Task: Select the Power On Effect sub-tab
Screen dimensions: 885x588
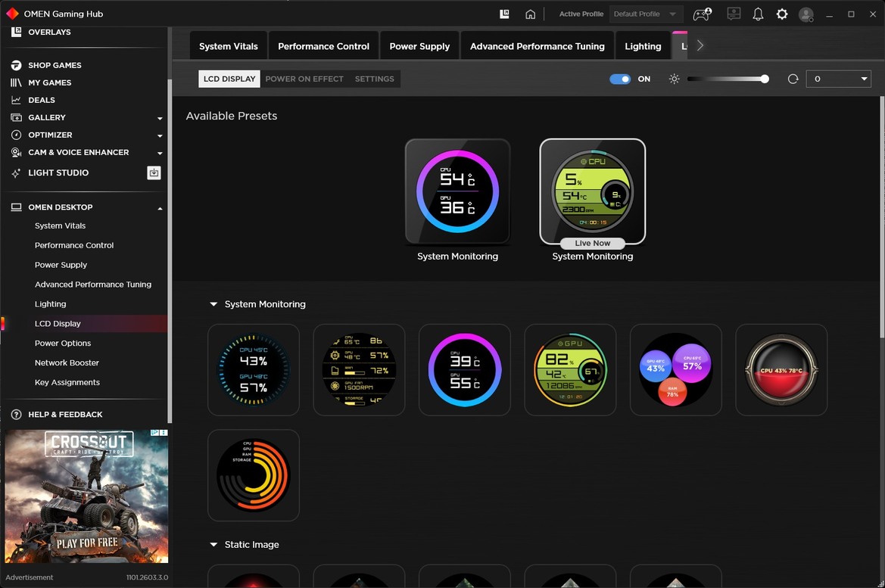Action: pyautogui.click(x=304, y=79)
